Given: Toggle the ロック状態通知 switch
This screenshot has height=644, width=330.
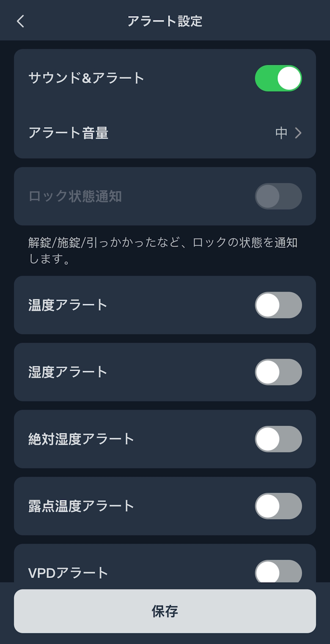Looking at the screenshot, I should 278,196.
